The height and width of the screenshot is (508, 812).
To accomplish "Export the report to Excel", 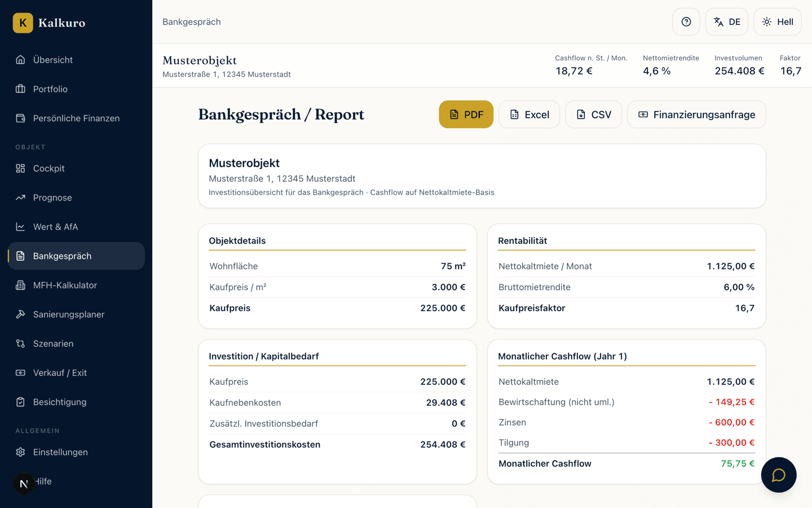I will 529,115.
